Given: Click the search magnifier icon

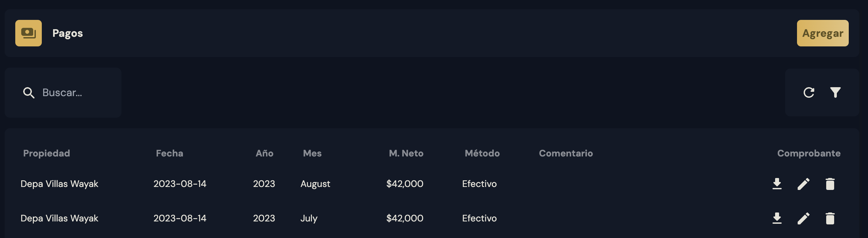Looking at the screenshot, I should (x=29, y=92).
